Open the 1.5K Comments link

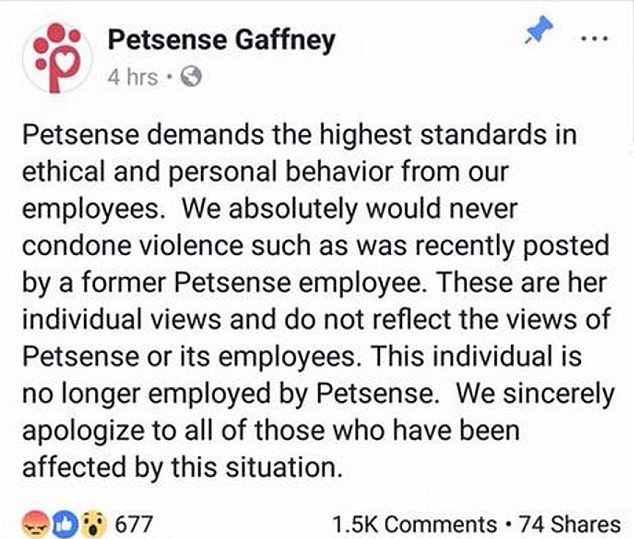[x=413, y=523]
